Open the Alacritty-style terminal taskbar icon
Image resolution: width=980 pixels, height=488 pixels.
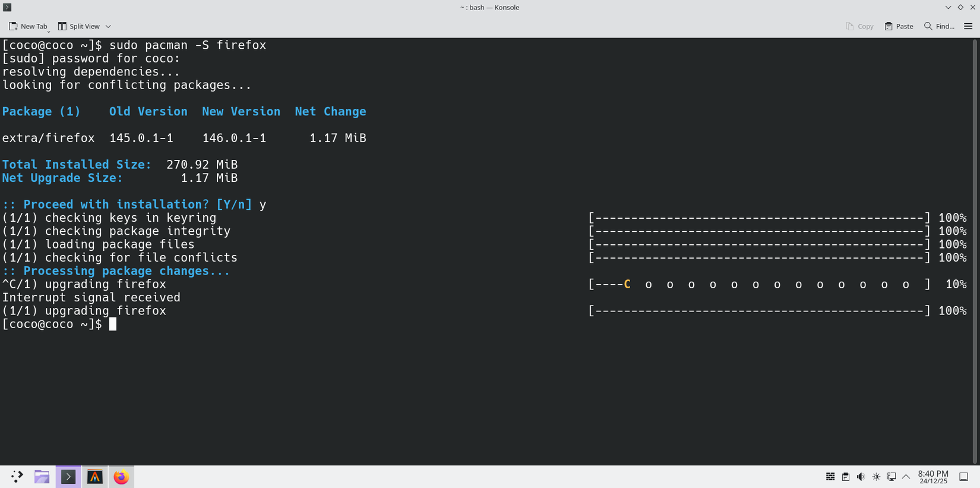tap(95, 477)
